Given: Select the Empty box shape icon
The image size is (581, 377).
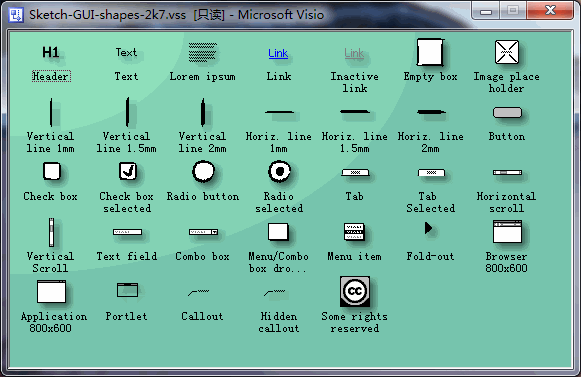Looking at the screenshot, I should click(430, 52).
